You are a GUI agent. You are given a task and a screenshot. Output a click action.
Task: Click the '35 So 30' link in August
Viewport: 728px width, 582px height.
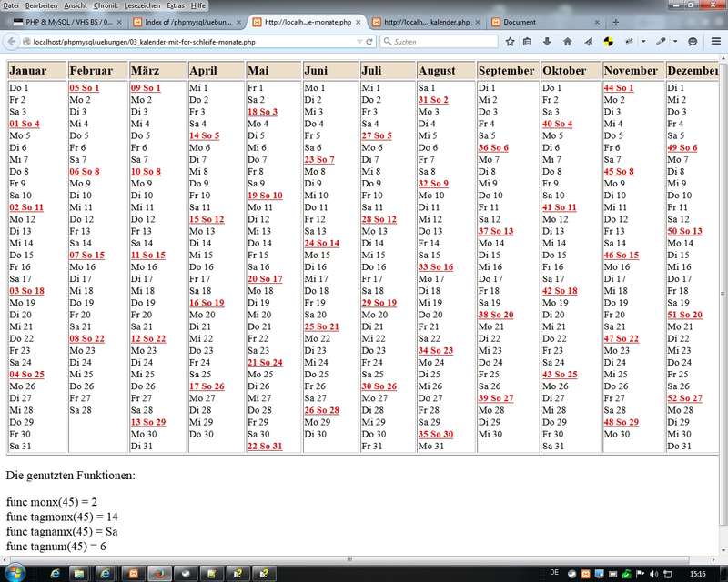point(436,435)
